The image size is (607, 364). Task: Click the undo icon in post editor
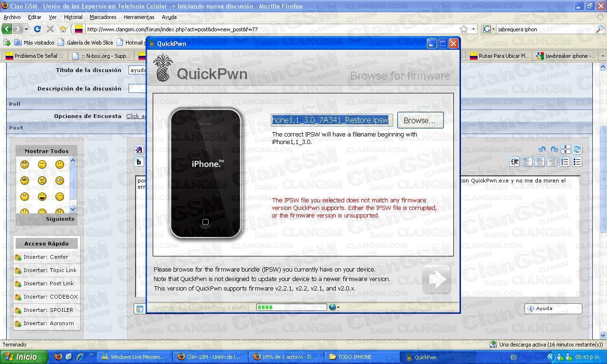[542, 149]
